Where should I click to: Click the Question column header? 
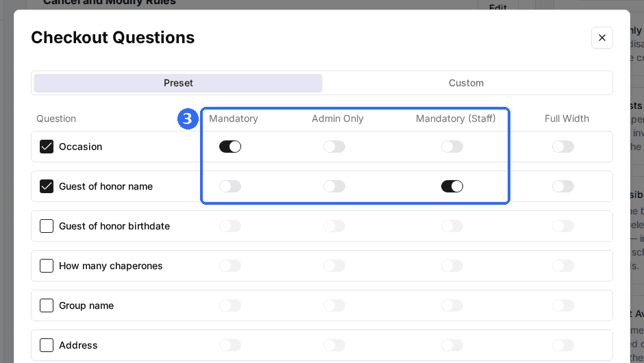pyautogui.click(x=56, y=118)
